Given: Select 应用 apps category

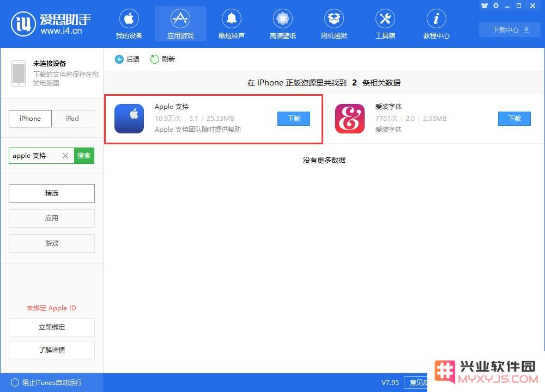Looking at the screenshot, I should [x=52, y=218].
